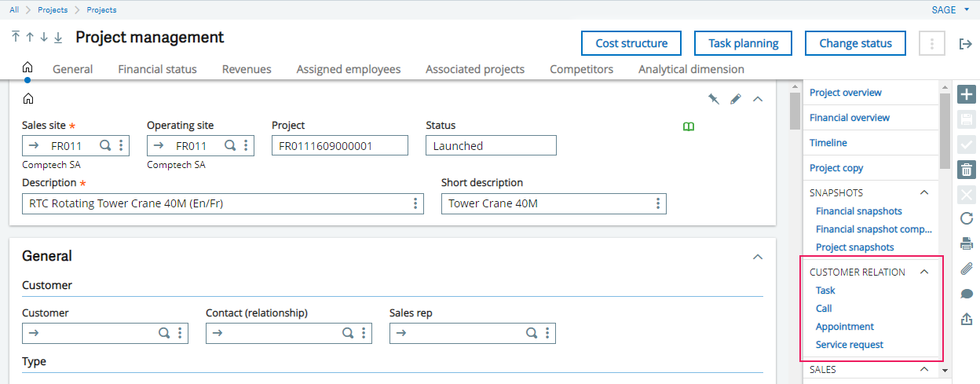Click the pencil edit icon in header
Viewport: 980px width, 384px height.
[x=736, y=99]
